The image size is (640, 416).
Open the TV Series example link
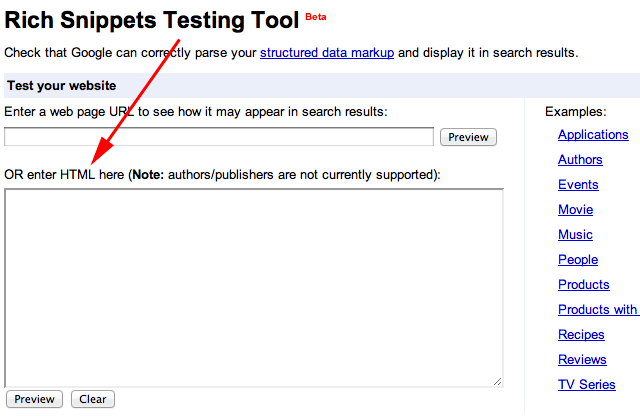587,385
